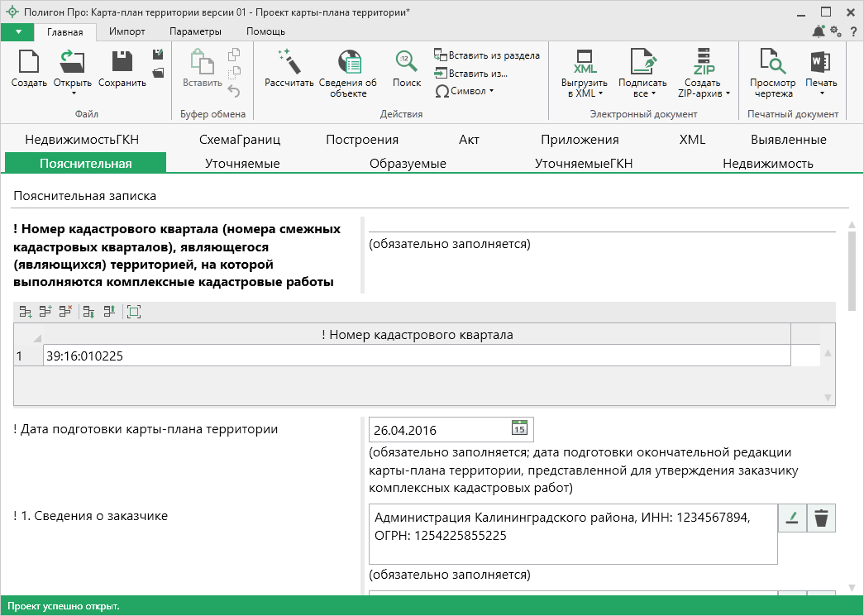Open Сведения об объекте
This screenshot has height=616, width=864.
tap(348, 63)
